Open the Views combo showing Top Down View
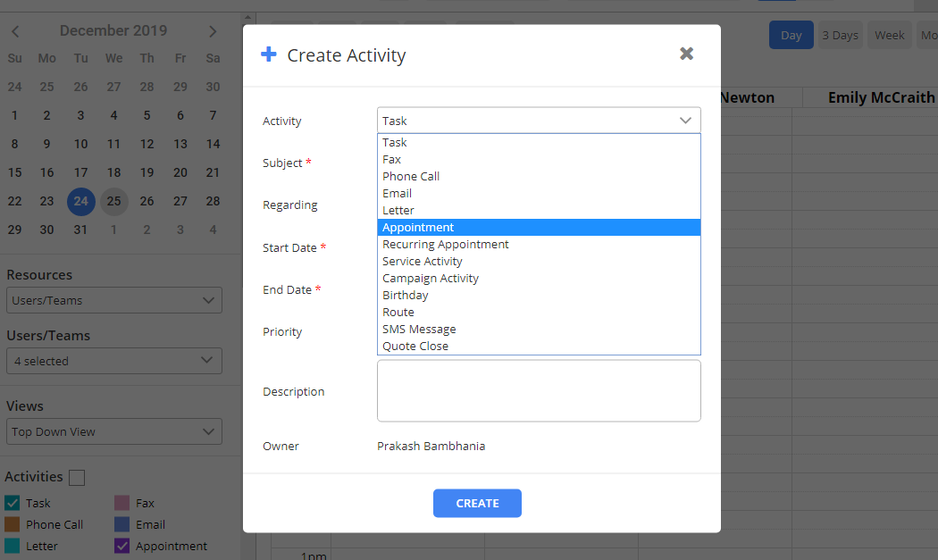Screen dimensions: 938x560 click(113, 431)
